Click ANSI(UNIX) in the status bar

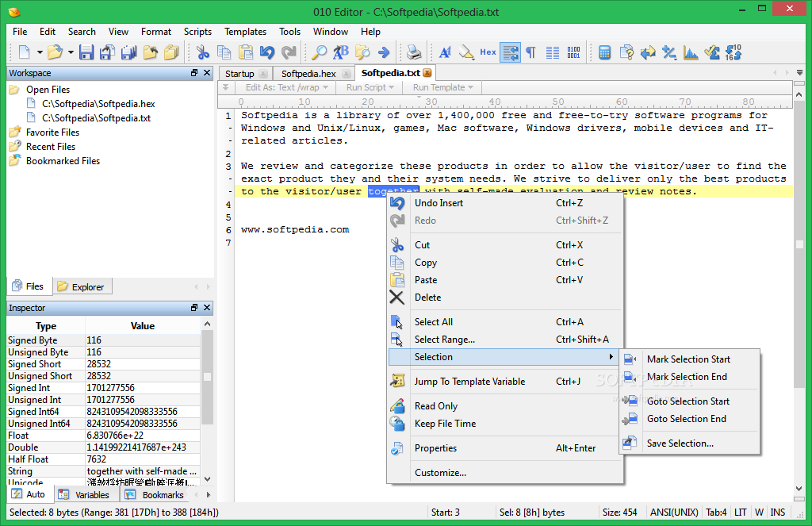click(674, 513)
